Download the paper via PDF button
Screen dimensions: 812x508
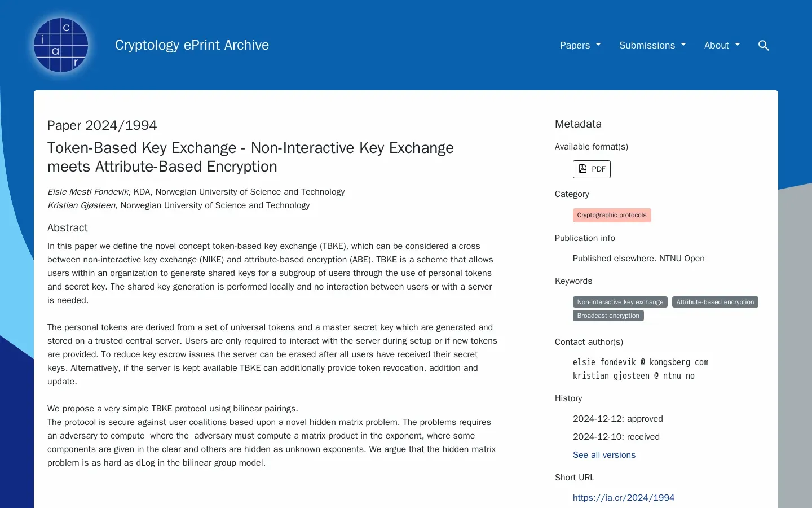pos(592,169)
